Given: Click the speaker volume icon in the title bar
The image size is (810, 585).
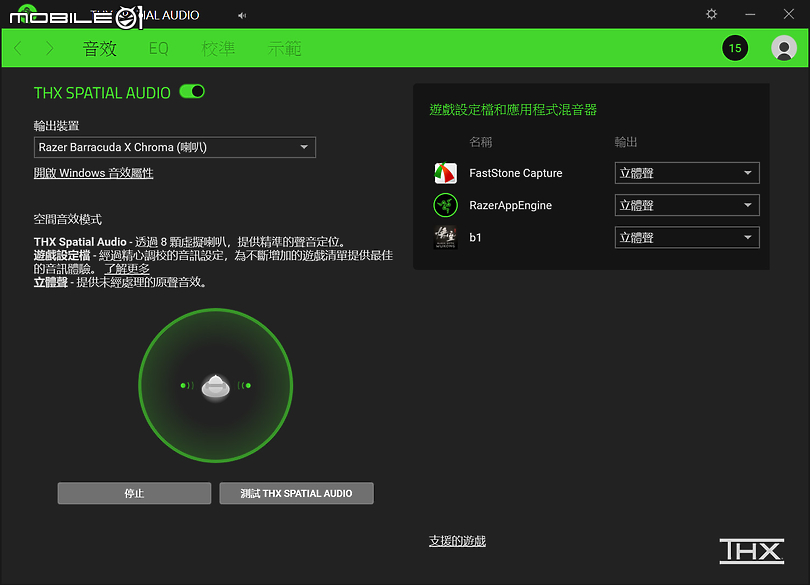Looking at the screenshot, I should point(242,16).
